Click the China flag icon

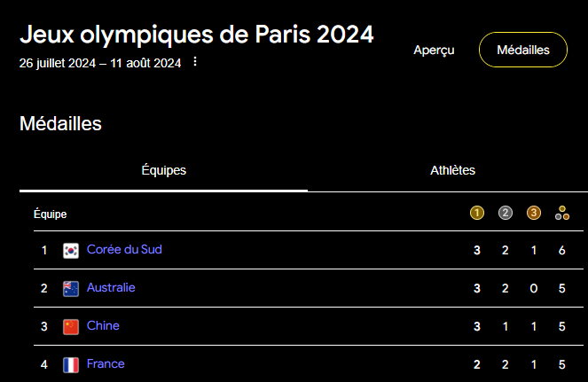click(71, 327)
